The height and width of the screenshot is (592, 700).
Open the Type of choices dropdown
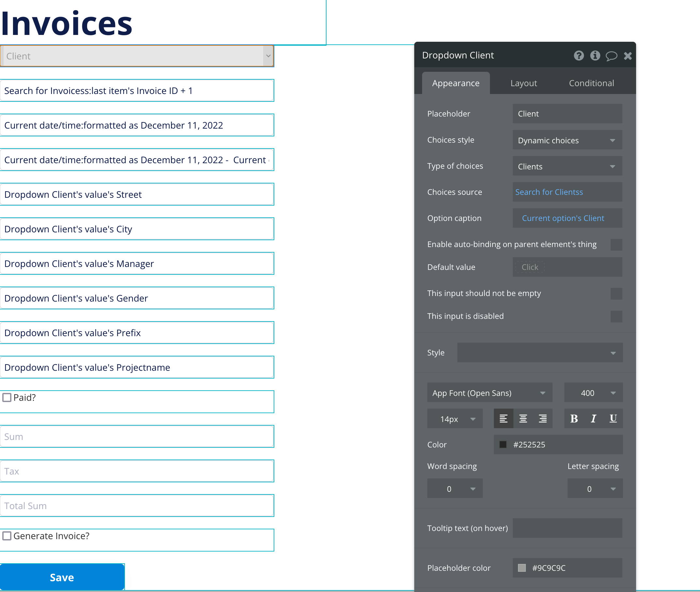pyautogui.click(x=567, y=166)
